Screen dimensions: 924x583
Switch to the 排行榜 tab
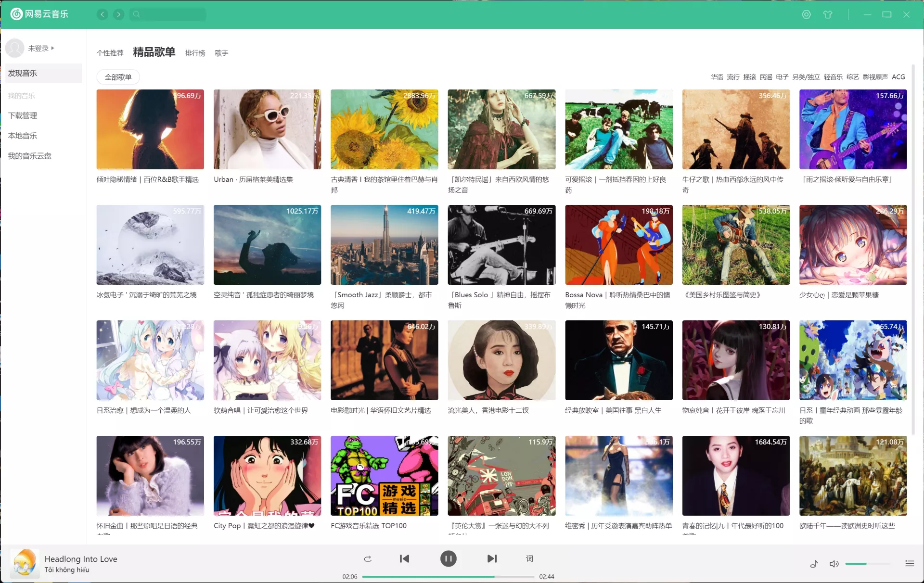click(195, 53)
